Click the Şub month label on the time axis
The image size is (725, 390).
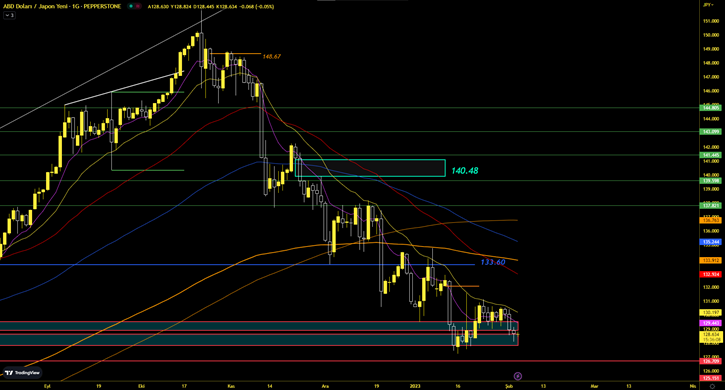click(509, 386)
